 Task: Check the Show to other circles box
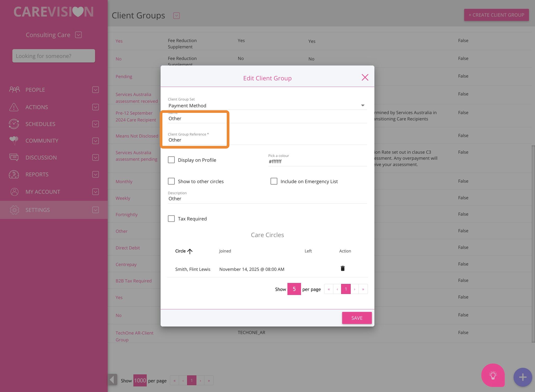[x=171, y=181]
